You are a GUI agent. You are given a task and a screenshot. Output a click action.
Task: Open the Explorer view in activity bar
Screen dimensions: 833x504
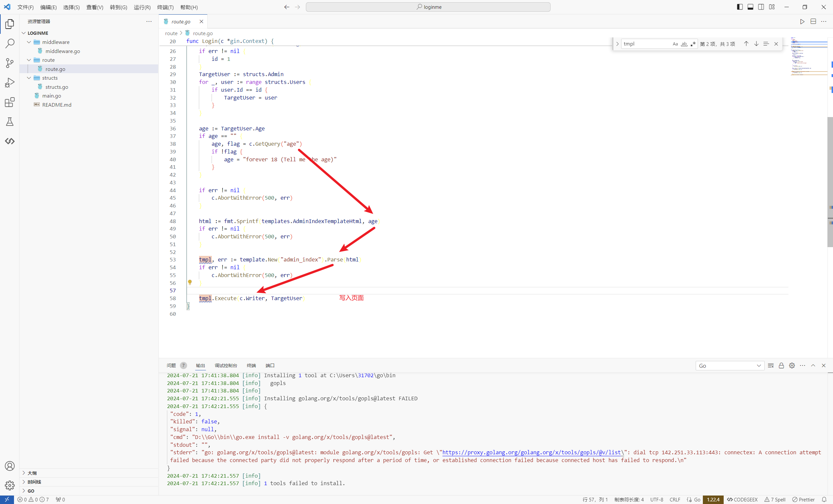pyautogui.click(x=10, y=24)
